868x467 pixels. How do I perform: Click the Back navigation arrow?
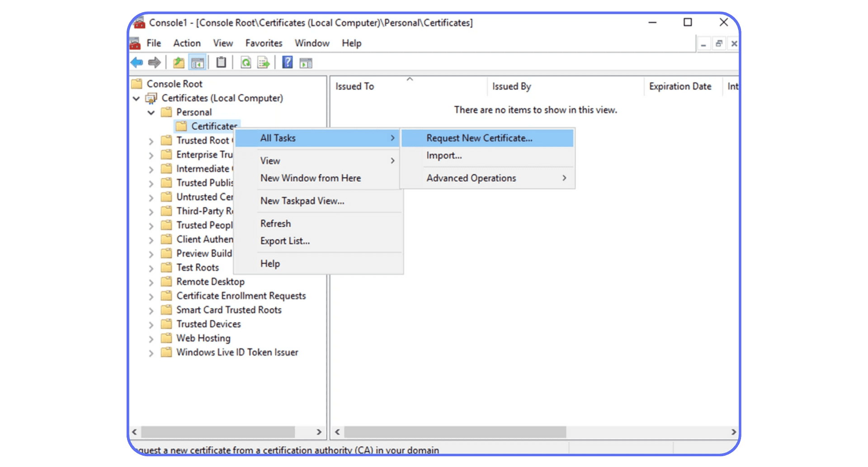pyautogui.click(x=137, y=62)
